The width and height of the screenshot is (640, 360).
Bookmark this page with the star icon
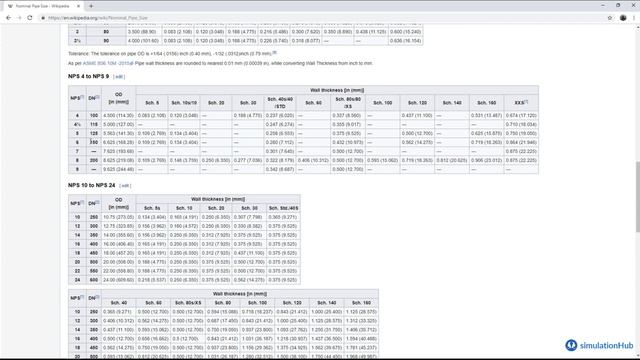[x=610, y=18]
